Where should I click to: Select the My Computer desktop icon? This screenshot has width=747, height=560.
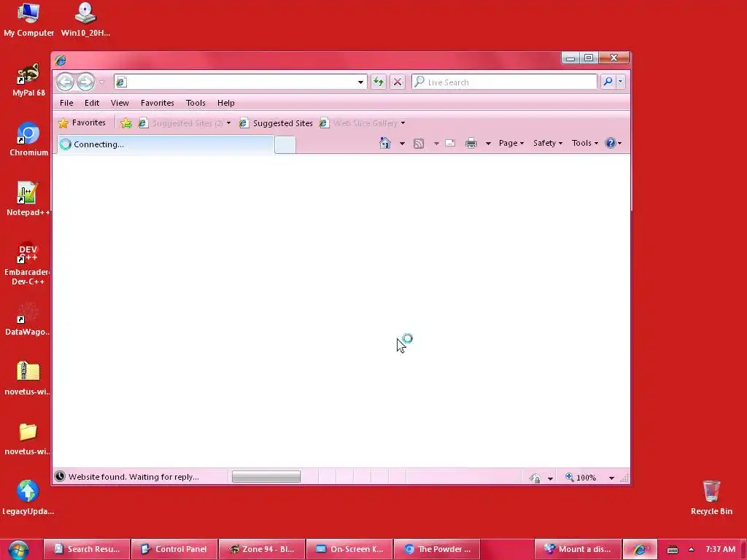(28, 20)
